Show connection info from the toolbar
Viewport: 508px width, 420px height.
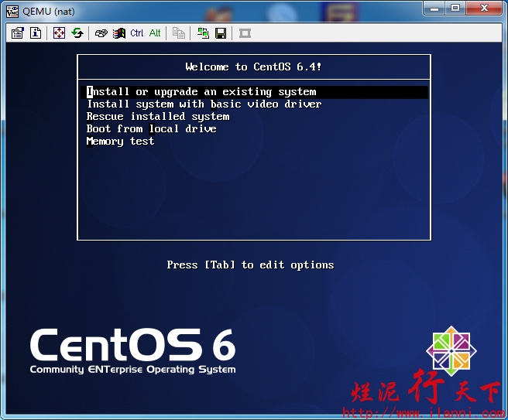pyautogui.click(x=35, y=33)
